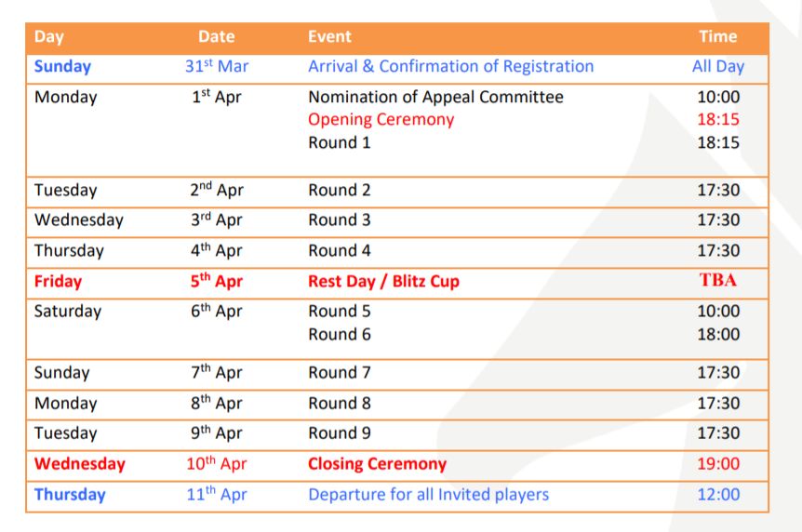Click the Date column header

pos(217,36)
